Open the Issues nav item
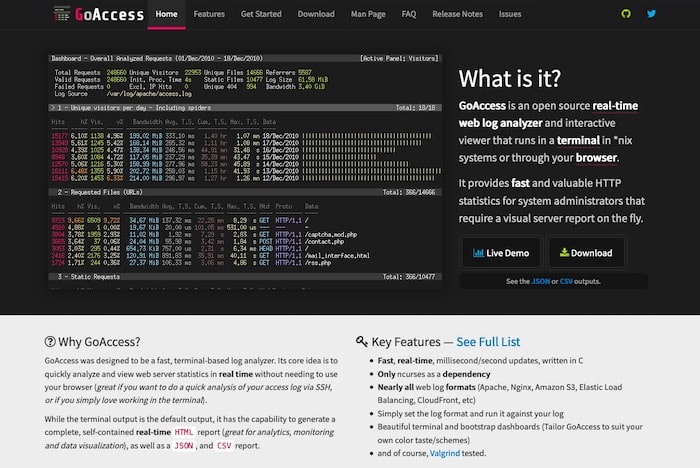This screenshot has width=700, height=468. coord(510,14)
